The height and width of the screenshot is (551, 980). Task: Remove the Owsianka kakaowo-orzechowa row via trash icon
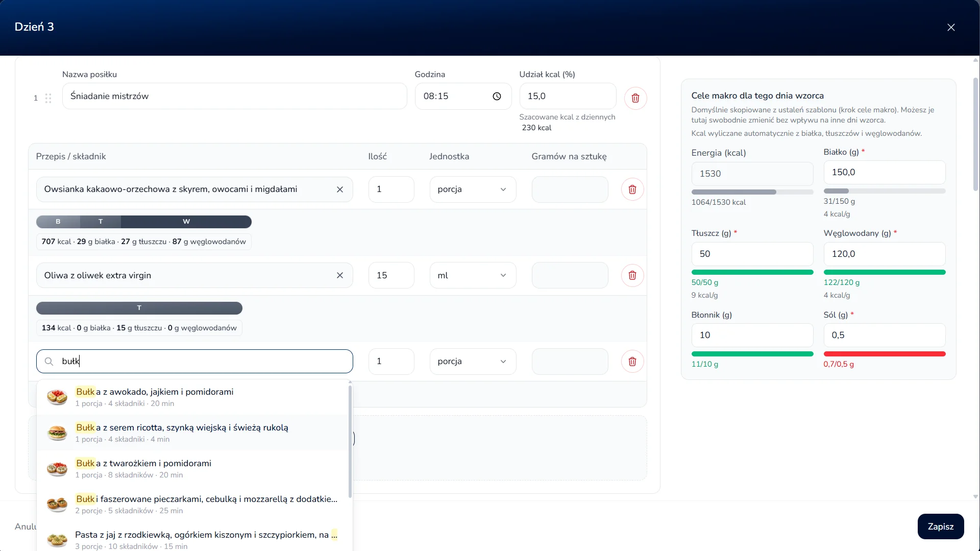coord(632,189)
